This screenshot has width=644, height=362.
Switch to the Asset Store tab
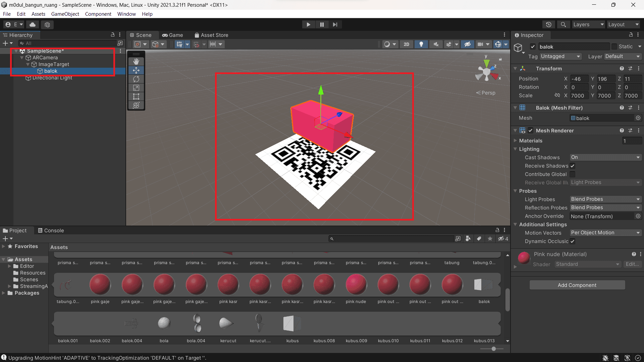tap(211, 35)
